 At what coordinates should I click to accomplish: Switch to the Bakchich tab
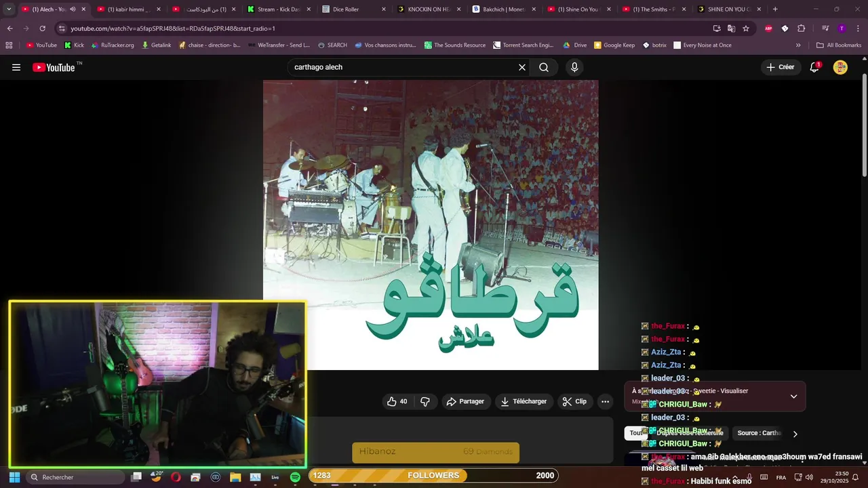click(503, 9)
